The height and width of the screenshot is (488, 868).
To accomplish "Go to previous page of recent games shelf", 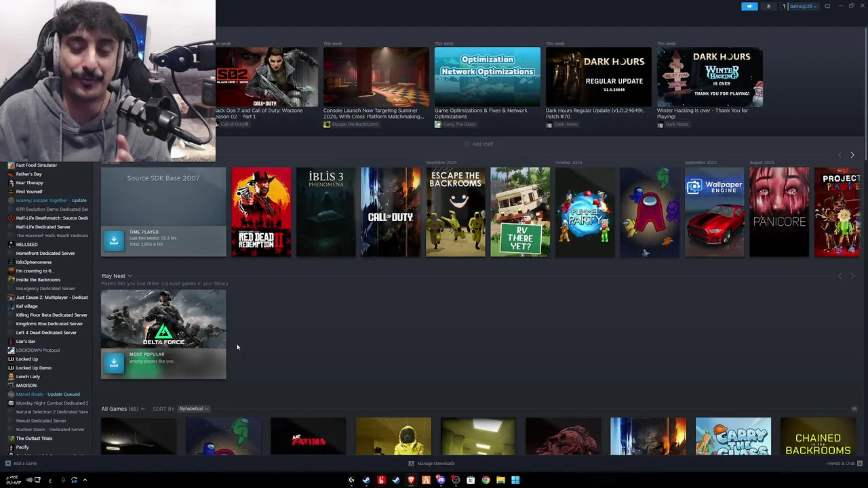I will pyautogui.click(x=840, y=155).
